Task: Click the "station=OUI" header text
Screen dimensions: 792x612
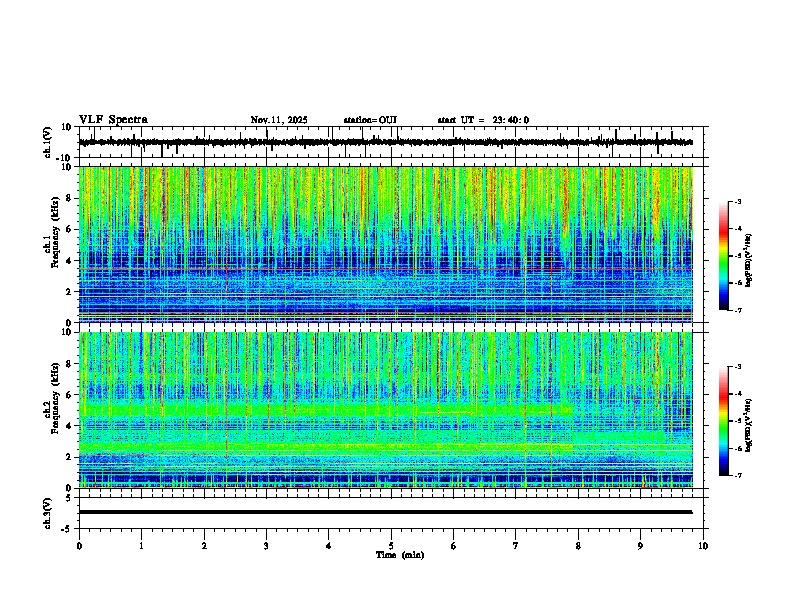Action: (x=370, y=120)
